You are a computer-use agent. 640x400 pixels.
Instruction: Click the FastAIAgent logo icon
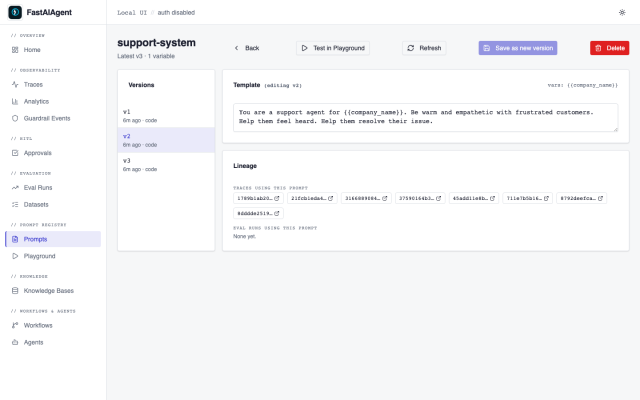click(x=15, y=12)
